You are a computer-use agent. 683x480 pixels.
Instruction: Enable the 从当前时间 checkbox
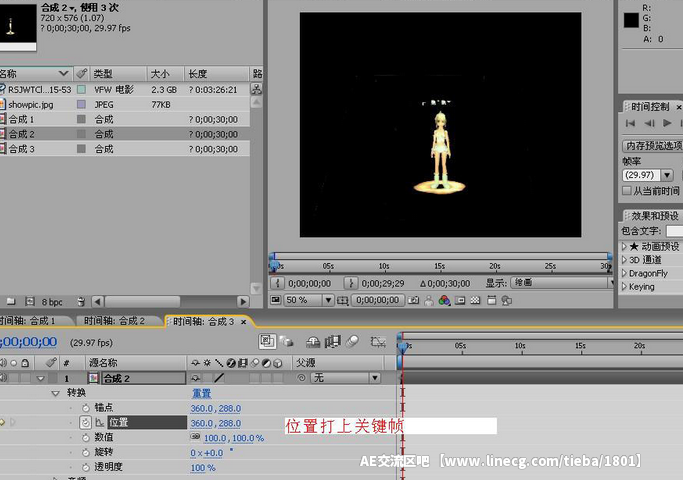click(627, 191)
